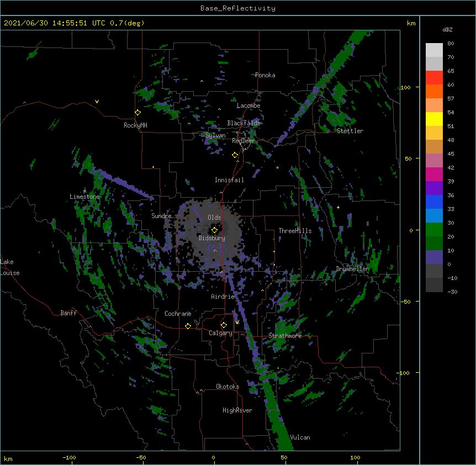Click the Olds label
The height and width of the screenshot is (465, 476).
(x=214, y=218)
